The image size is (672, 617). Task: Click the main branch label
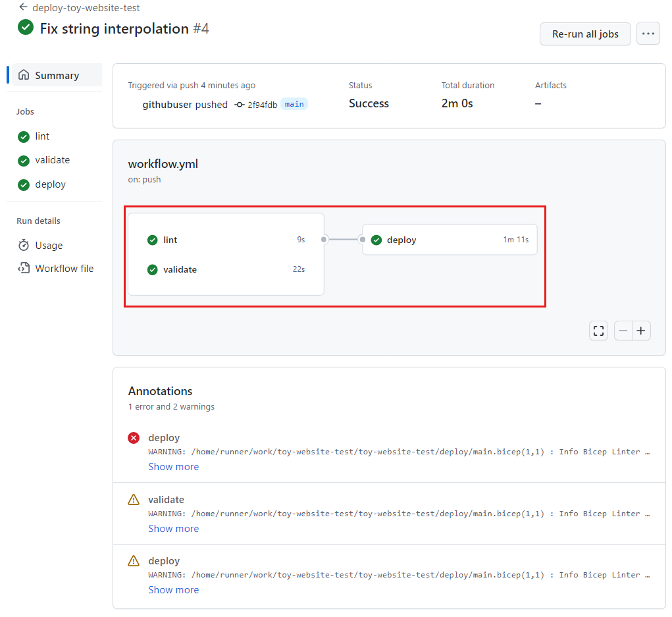coord(294,104)
